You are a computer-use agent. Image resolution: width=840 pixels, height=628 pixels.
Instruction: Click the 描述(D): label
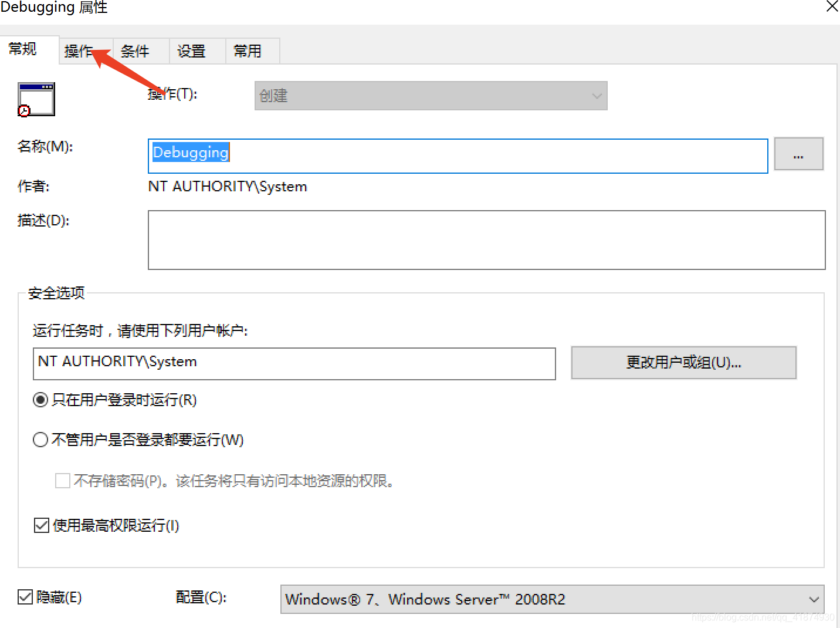pos(43,220)
